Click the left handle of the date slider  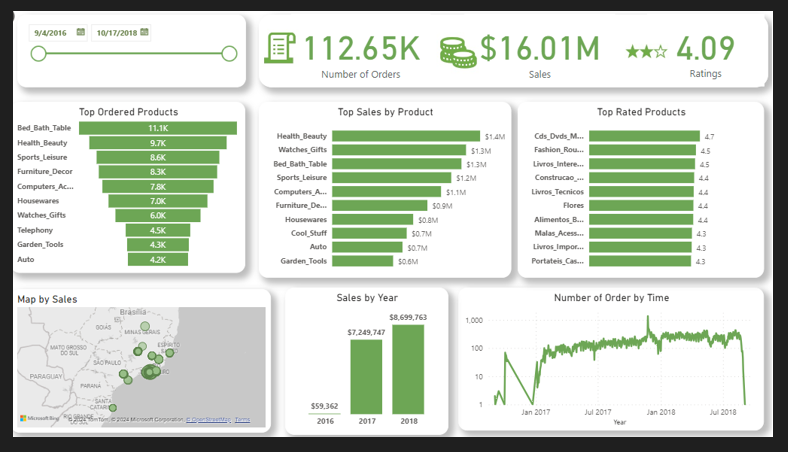tap(39, 54)
